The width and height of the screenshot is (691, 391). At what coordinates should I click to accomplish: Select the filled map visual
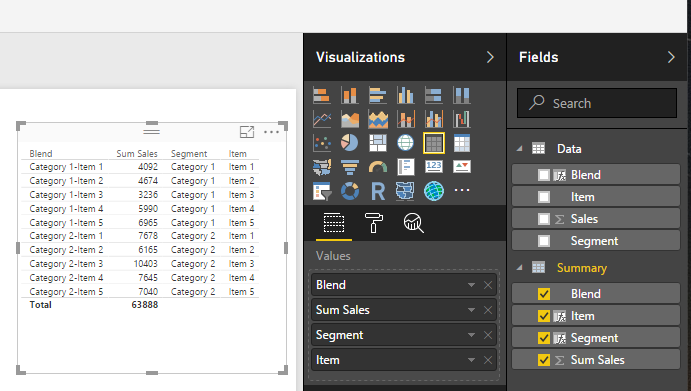[322, 167]
